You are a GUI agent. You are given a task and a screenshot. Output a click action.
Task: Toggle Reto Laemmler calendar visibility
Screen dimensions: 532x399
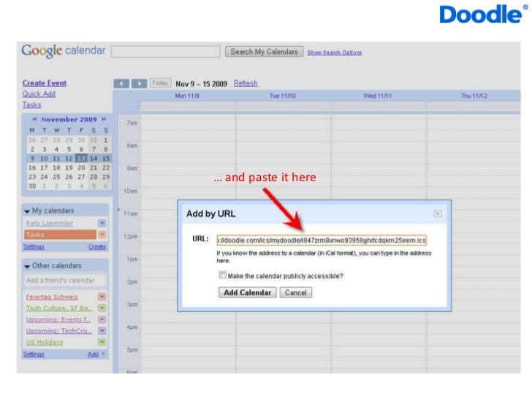(x=50, y=224)
